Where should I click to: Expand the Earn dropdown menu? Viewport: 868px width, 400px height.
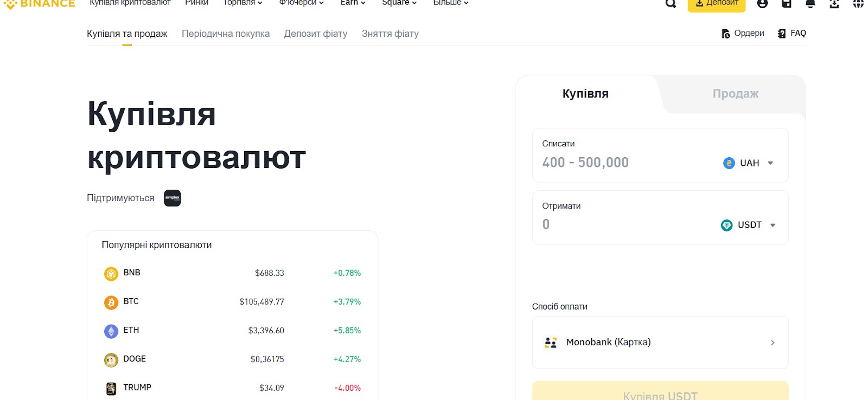(x=353, y=3)
